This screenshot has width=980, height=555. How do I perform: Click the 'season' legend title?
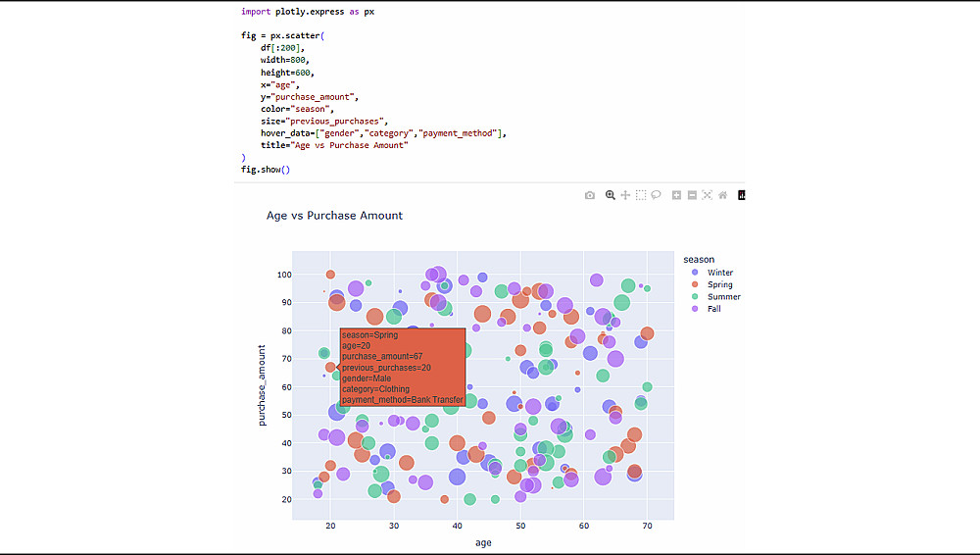(x=699, y=260)
